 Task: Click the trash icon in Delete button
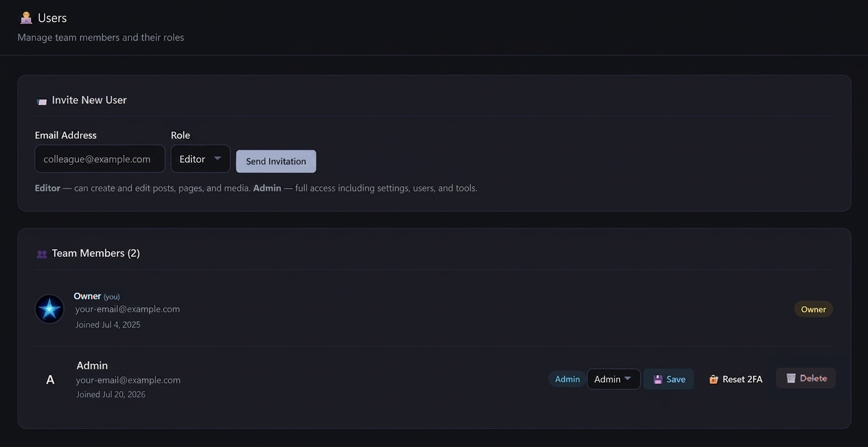point(791,378)
